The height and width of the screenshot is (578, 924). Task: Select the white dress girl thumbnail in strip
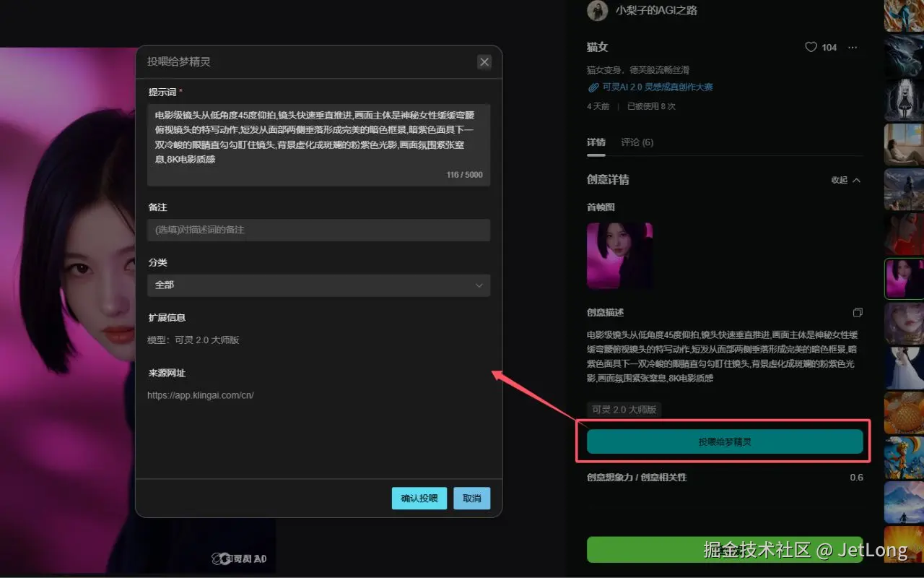905,368
